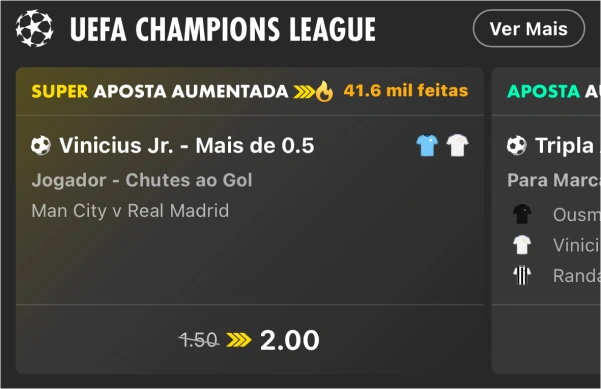Click the yellow boost arrows beside 2.00 odds

(239, 340)
